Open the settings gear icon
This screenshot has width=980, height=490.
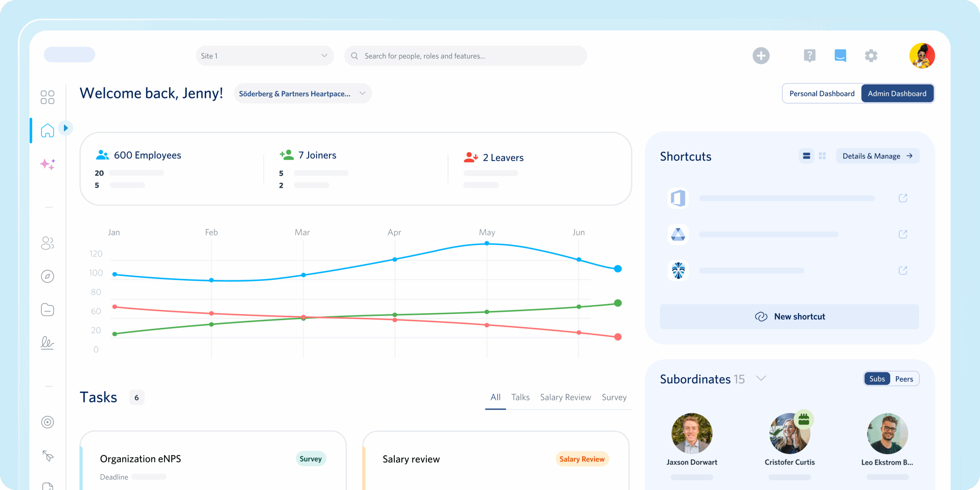click(x=871, y=56)
